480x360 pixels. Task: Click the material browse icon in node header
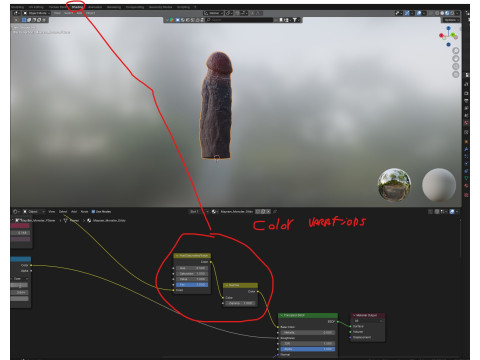(215, 212)
